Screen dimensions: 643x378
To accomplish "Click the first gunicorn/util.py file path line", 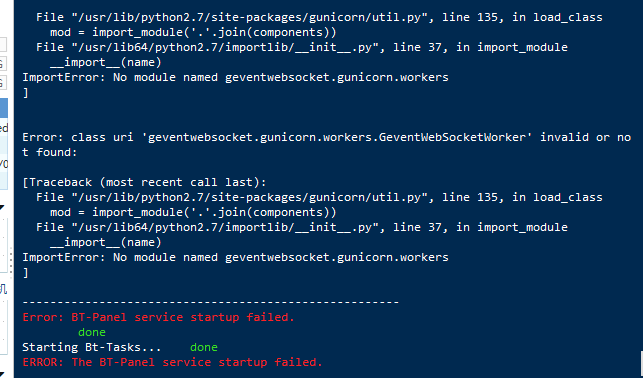I will click(319, 17).
